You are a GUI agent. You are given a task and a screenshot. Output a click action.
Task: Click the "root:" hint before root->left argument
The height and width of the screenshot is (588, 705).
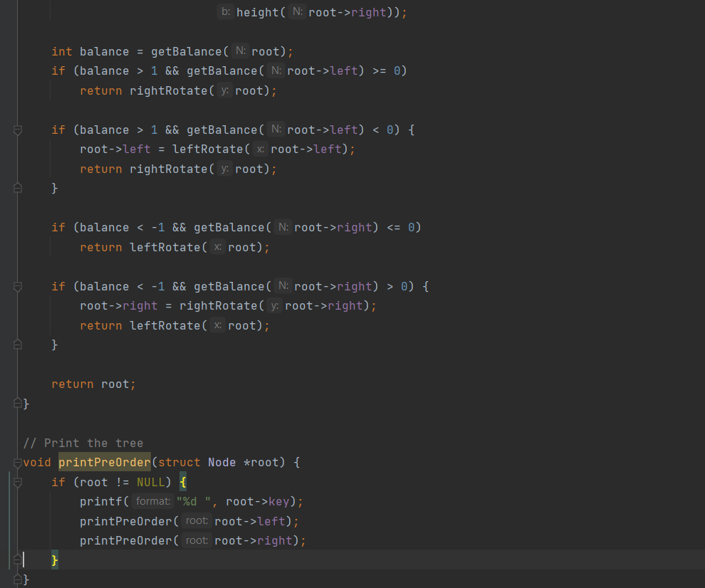tap(197, 520)
